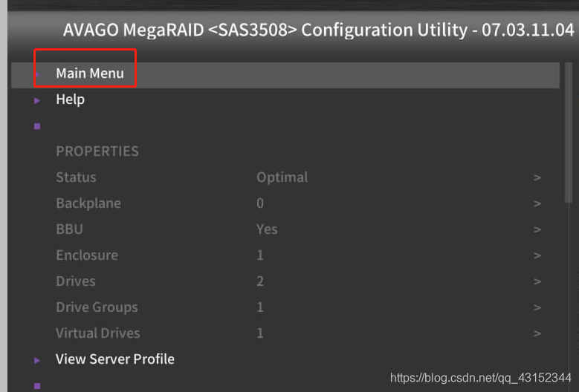Viewport: 579px width, 392px height.
Task: Select the Enclosure property label
Action: point(87,255)
